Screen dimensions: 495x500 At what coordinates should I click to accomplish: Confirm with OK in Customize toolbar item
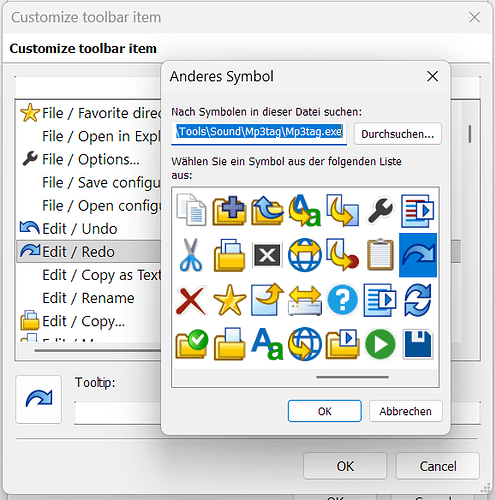pyautogui.click(x=345, y=466)
